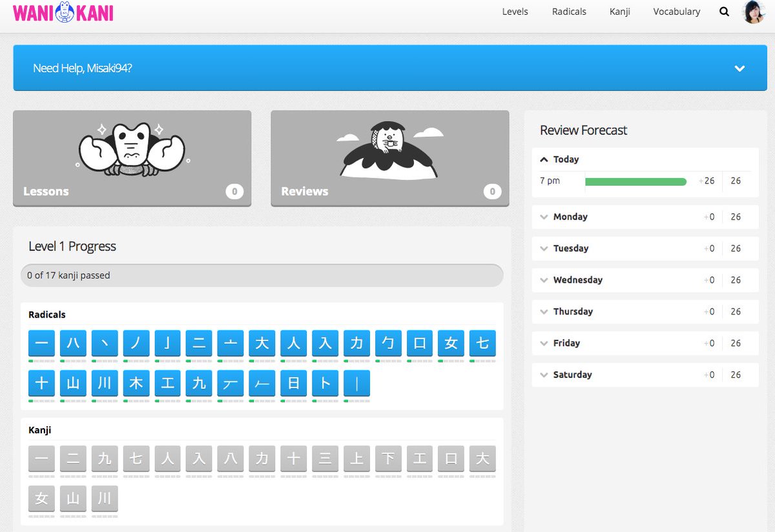Image resolution: width=775 pixels, height=532 pixels.
Task: Click the Reviews count badge
Action: click(x=492, y=191)
